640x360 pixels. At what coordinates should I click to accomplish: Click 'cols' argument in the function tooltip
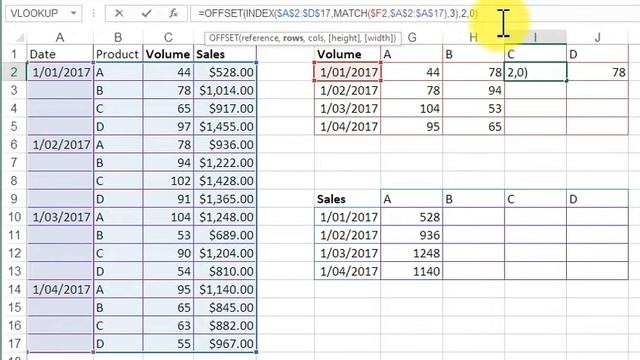point(316,38)
